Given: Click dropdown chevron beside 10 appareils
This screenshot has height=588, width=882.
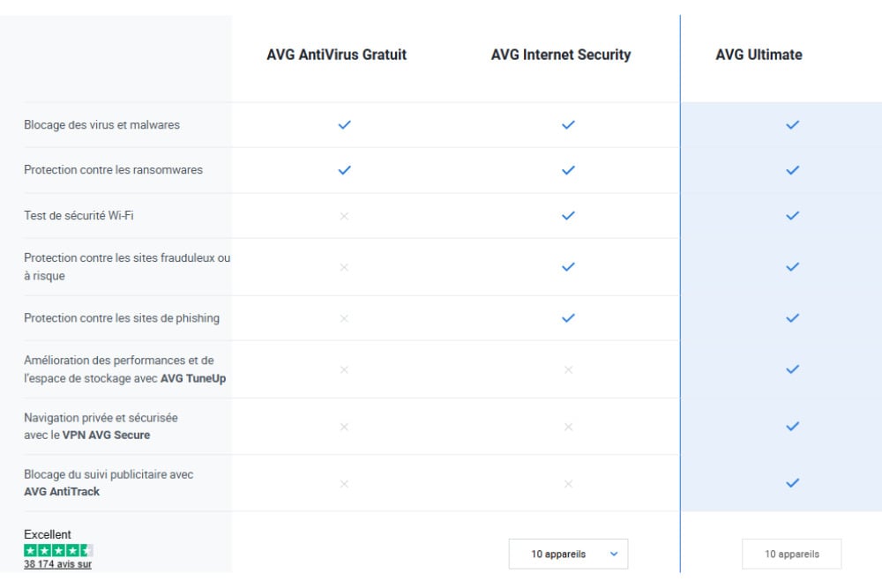Looking at the screenshot, I should (x=614, y=555).
